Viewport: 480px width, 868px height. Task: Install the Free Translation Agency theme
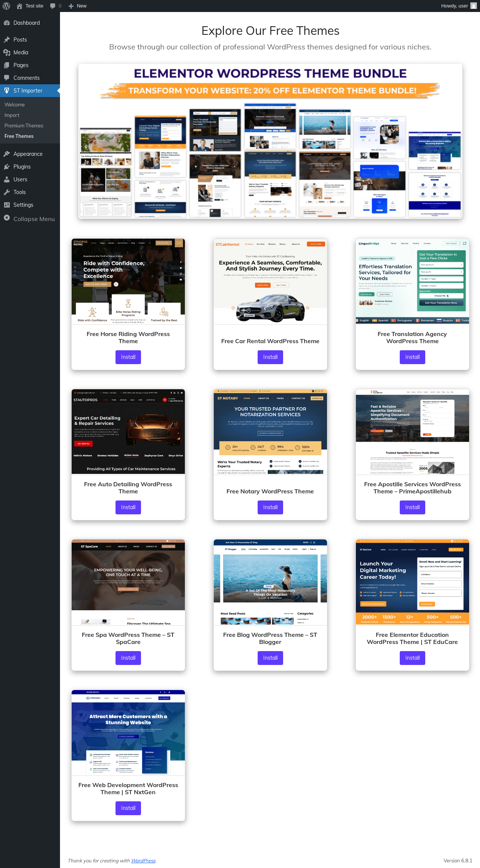(x=412, y=357)
